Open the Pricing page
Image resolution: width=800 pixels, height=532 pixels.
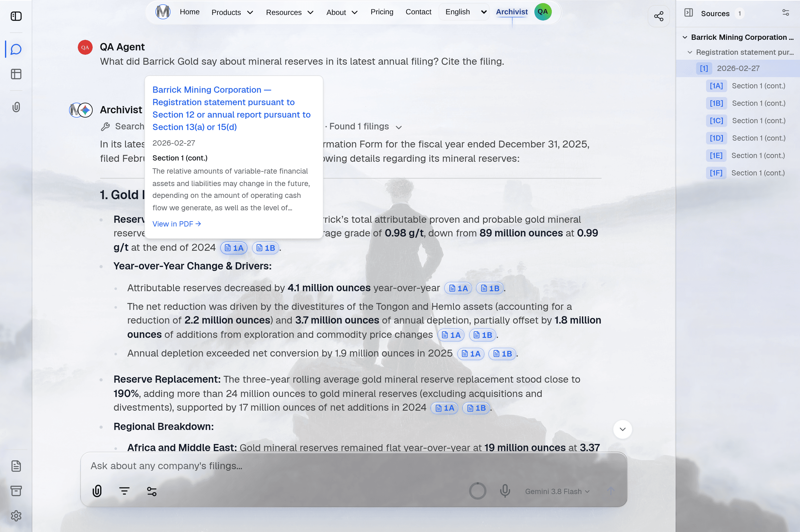[382, 12]
